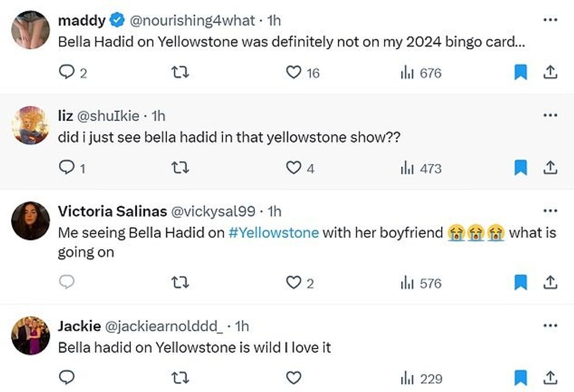
Task: Like Victoria Salinas's tweet
Action: click(293, 283)
